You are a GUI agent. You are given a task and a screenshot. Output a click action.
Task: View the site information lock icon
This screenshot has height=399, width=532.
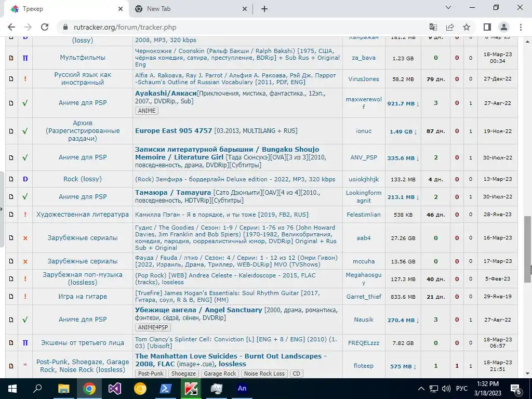[65, 27]
